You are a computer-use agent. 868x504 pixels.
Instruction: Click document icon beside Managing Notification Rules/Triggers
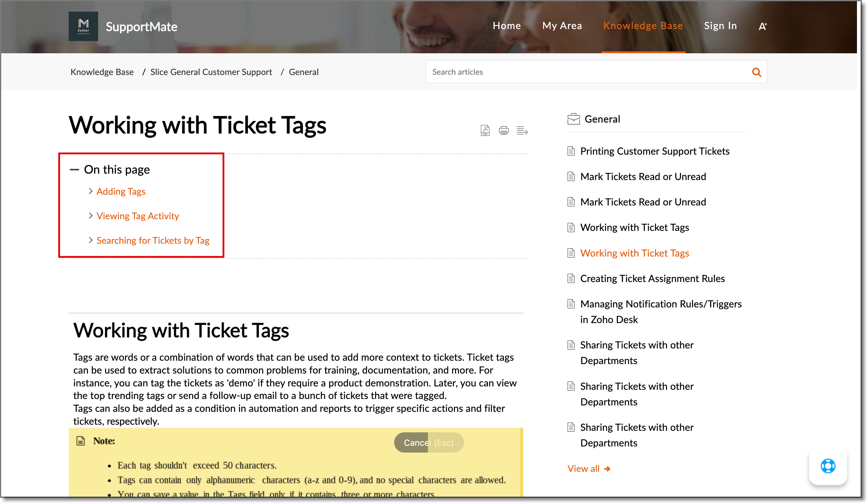571,304
